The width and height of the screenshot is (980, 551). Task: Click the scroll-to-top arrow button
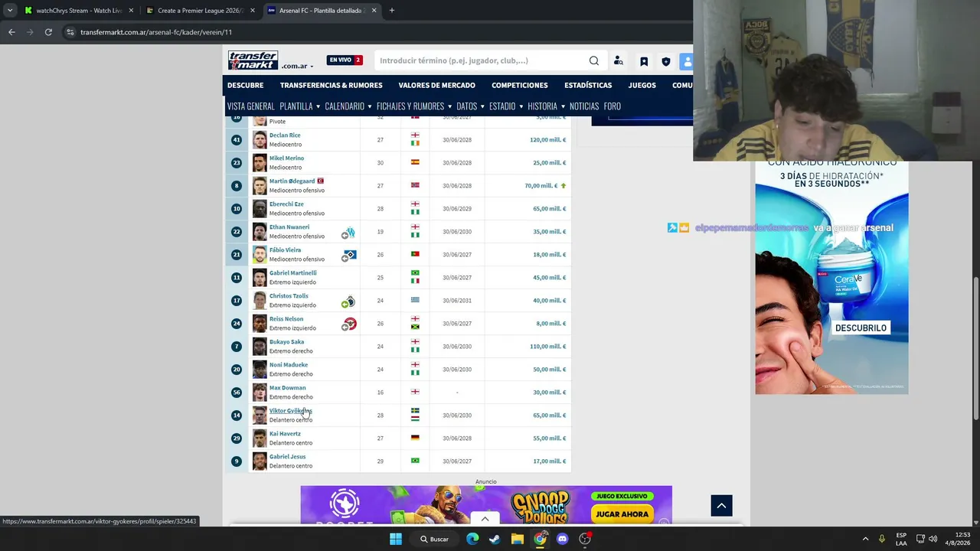point(721,505)
